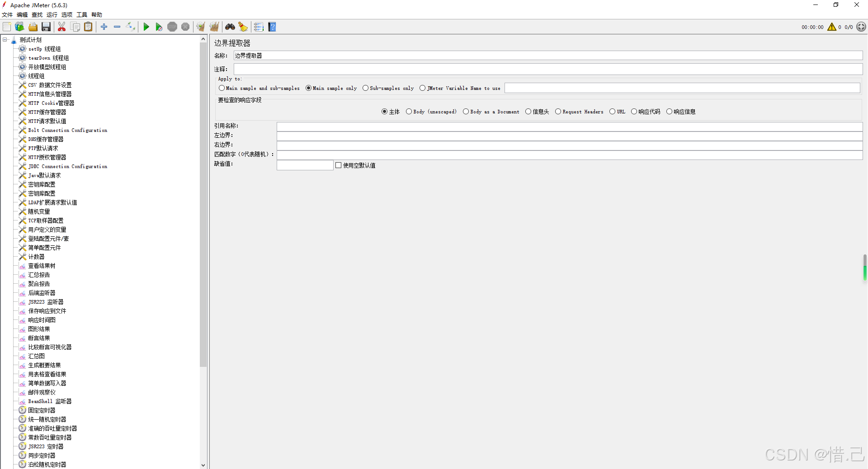Choose URL response field radio
Screen dimensions: 868x469
point(618,112)
